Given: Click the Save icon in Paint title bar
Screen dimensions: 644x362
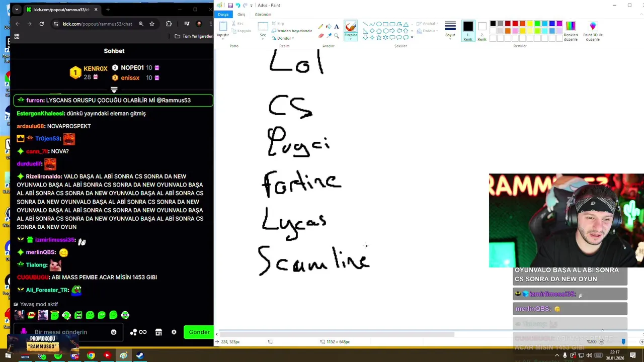Looking at the screenshot, I should click(230, 5).
